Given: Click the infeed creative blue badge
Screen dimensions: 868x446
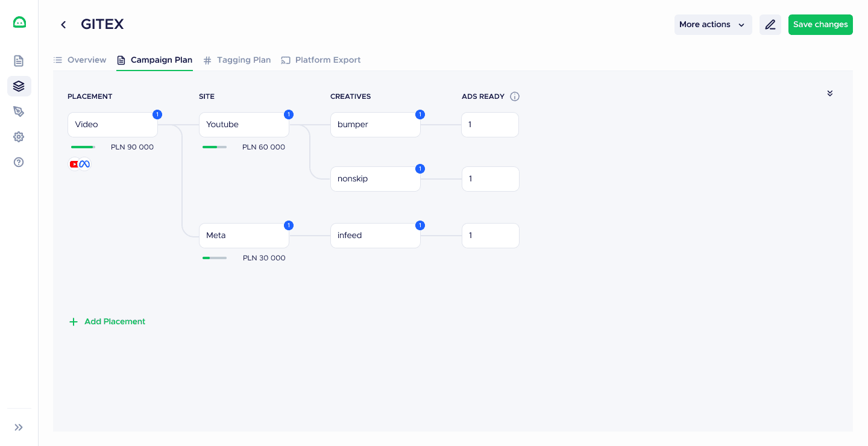Looking at the screenshot, I should coord(420,225).
